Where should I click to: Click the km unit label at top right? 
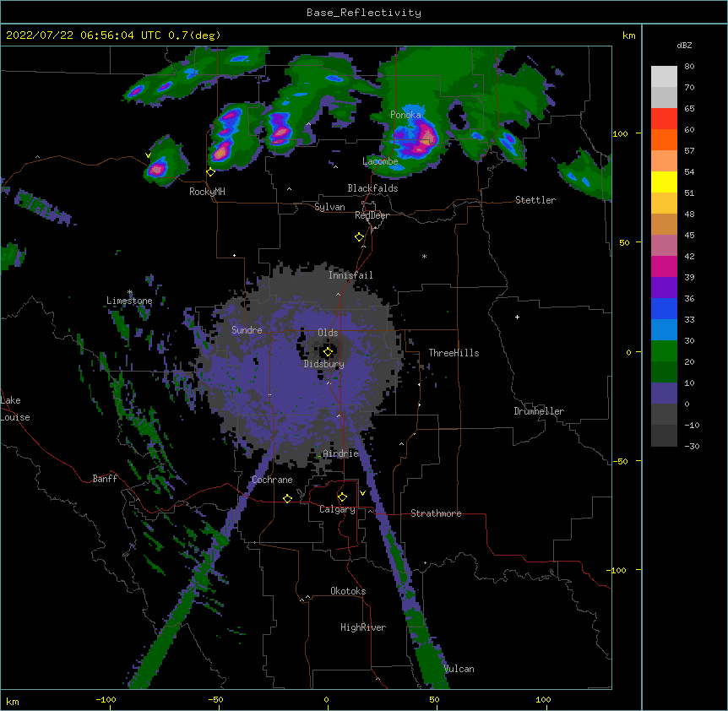(x=628, y=35)
